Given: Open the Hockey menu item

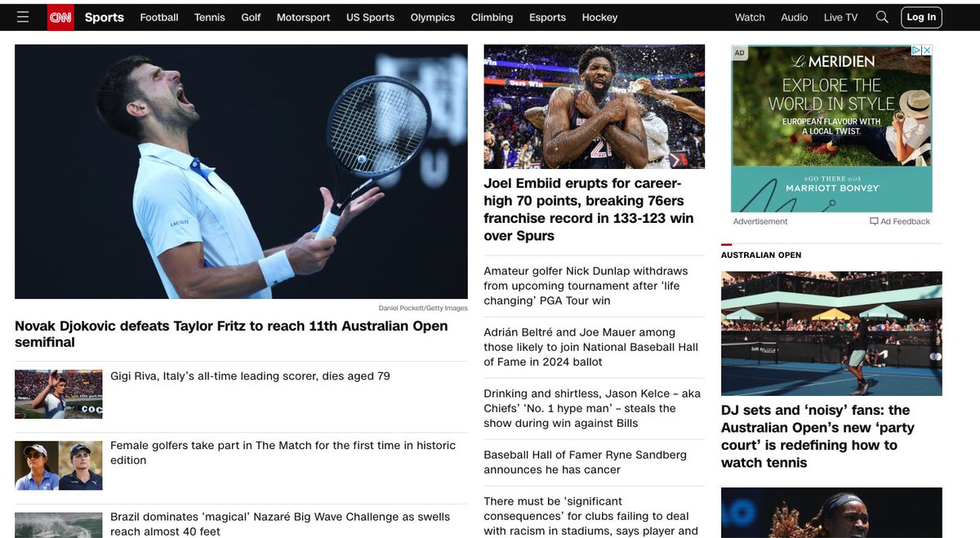Looking at the screenshot, I should click(x=599, y=17).
